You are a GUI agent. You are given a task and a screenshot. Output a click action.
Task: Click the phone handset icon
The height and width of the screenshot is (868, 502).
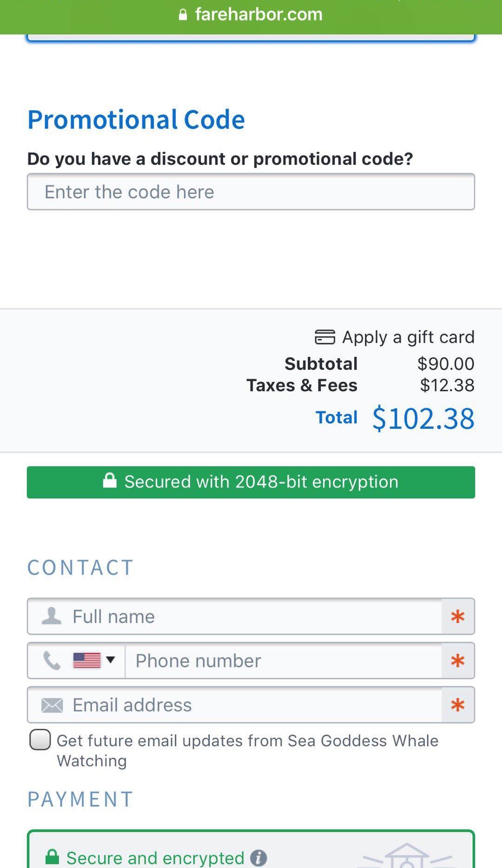[x=52, y=660]
